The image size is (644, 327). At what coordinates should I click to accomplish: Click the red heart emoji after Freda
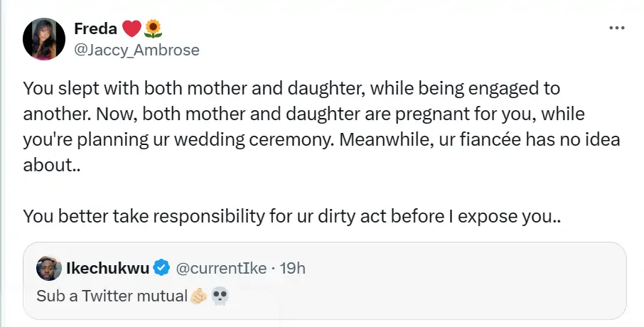click(132, 28)
